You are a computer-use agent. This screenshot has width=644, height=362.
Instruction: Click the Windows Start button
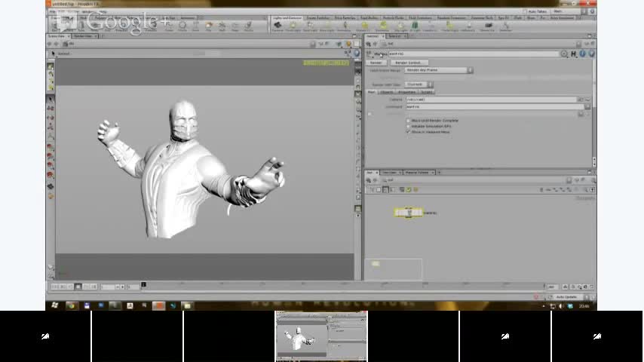point(54,305)
